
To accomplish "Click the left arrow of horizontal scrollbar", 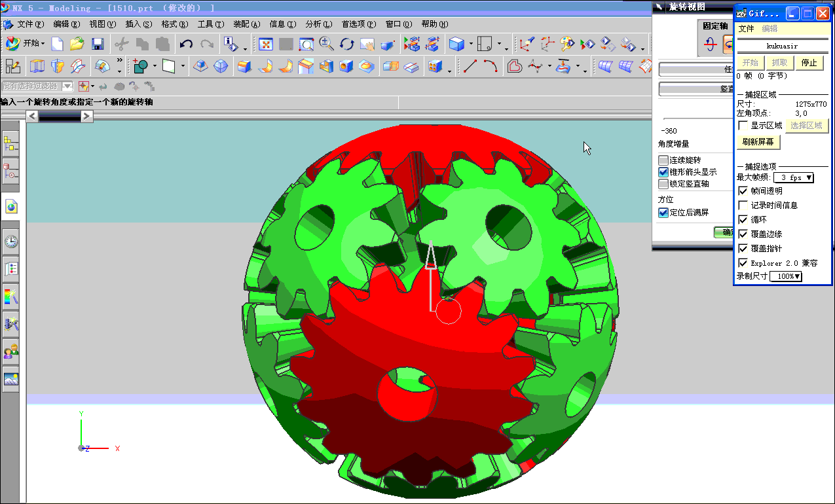I will [x=32, y=117].
